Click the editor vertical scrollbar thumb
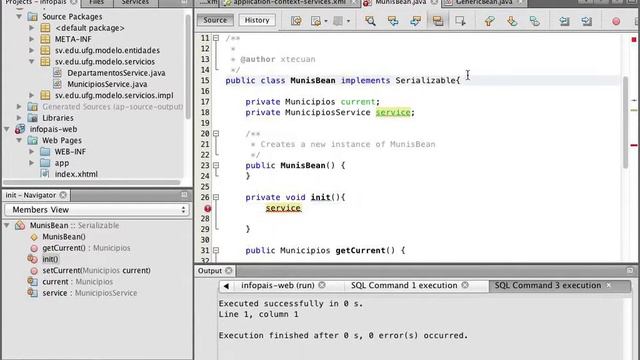This screenshot has width=640, height=360. tap(625, 122)
